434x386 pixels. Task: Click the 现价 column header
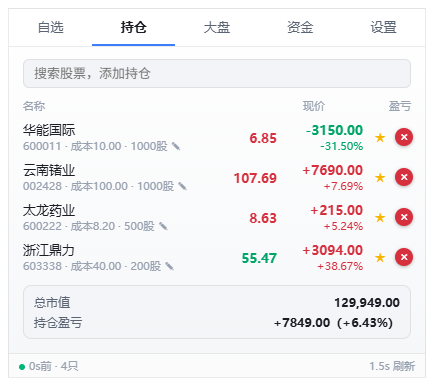pyautogui.click(x=314, y=106)
